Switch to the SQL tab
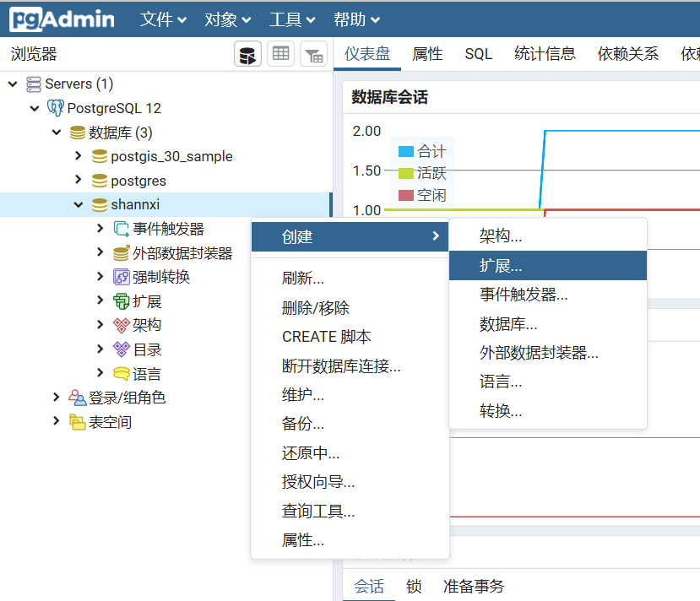Screen dimensions: 700x601 pos(478,54)
